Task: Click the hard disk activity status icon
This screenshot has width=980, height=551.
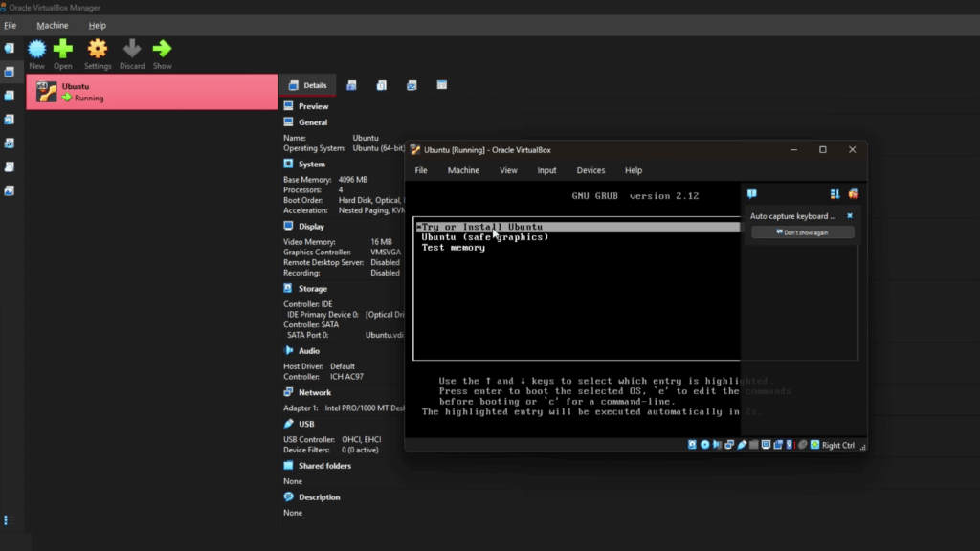Action: coord(692,444)
